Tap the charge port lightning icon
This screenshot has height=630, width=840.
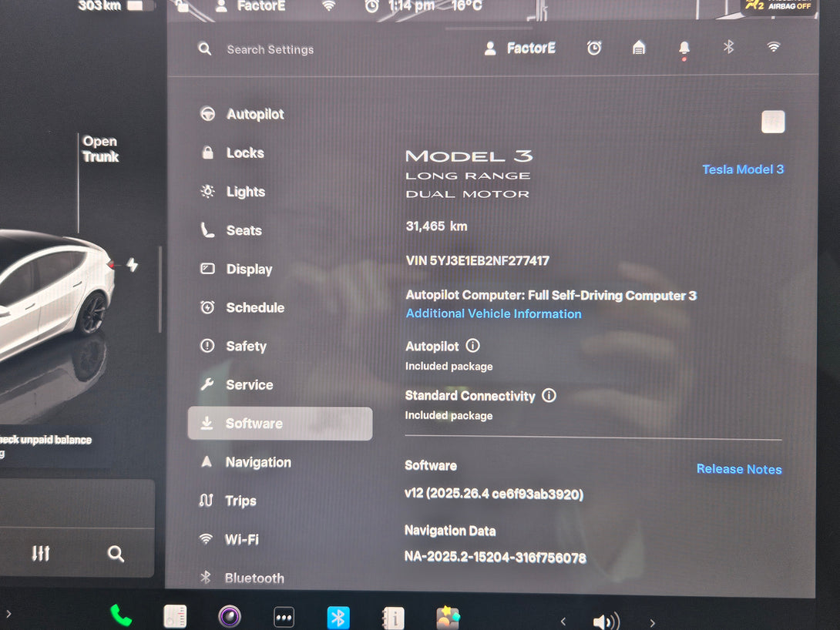[x=132, y=266]
